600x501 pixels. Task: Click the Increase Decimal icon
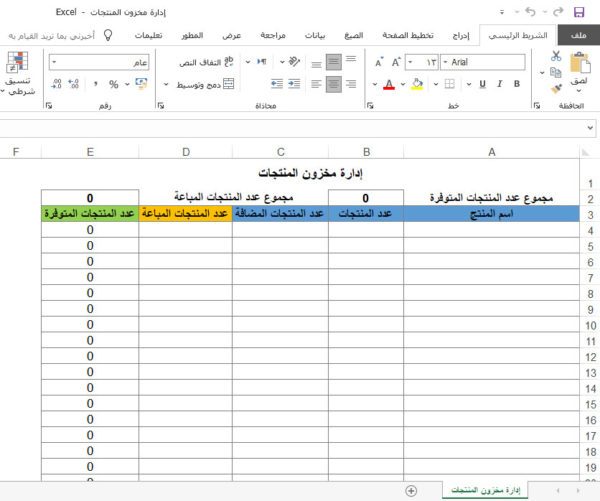(73, 84)
